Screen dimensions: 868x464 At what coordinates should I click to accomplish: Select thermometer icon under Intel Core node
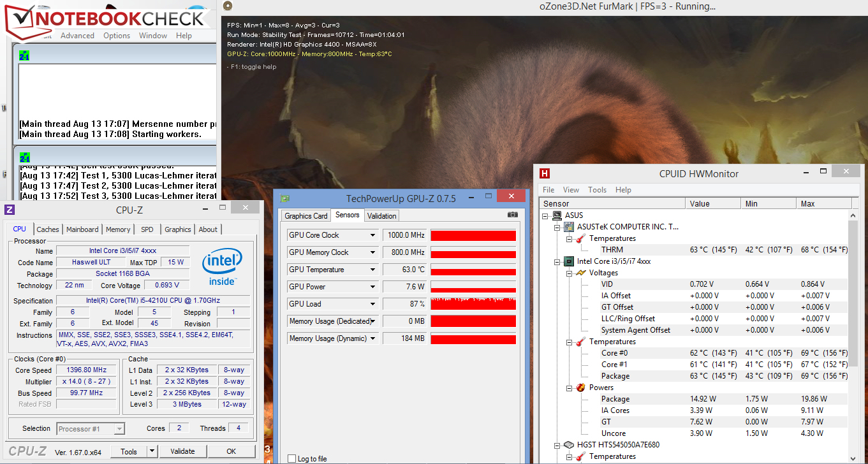(580, 342)
